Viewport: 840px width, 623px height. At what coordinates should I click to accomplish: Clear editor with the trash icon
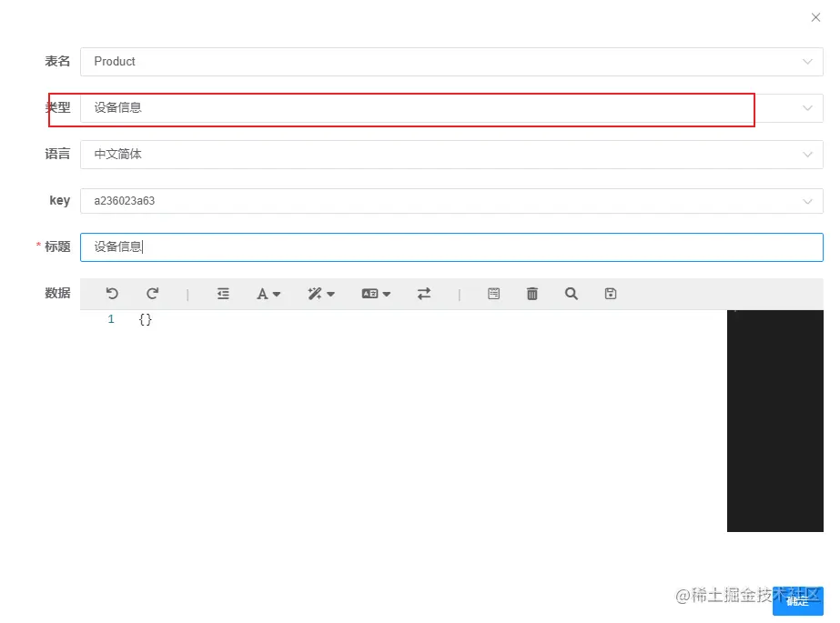coord(532,293)
